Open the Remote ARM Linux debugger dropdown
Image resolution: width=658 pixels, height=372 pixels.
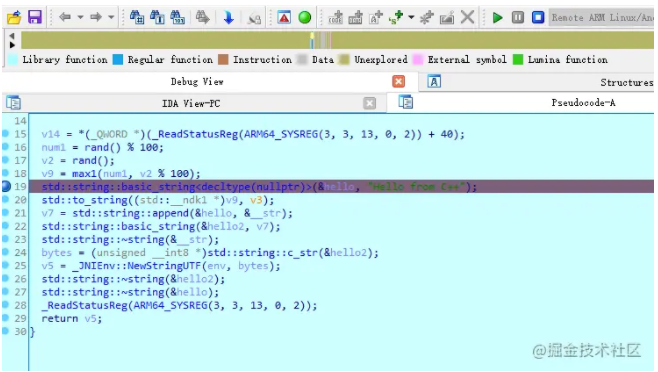tap(601, 17)
